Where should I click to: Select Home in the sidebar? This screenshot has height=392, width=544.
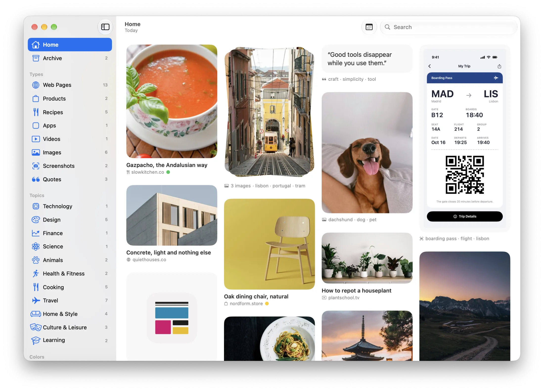coord(70,45)
